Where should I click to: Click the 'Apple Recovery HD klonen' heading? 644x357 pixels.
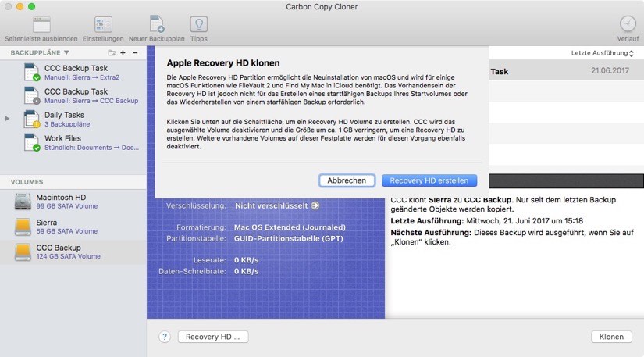[223, 63]
